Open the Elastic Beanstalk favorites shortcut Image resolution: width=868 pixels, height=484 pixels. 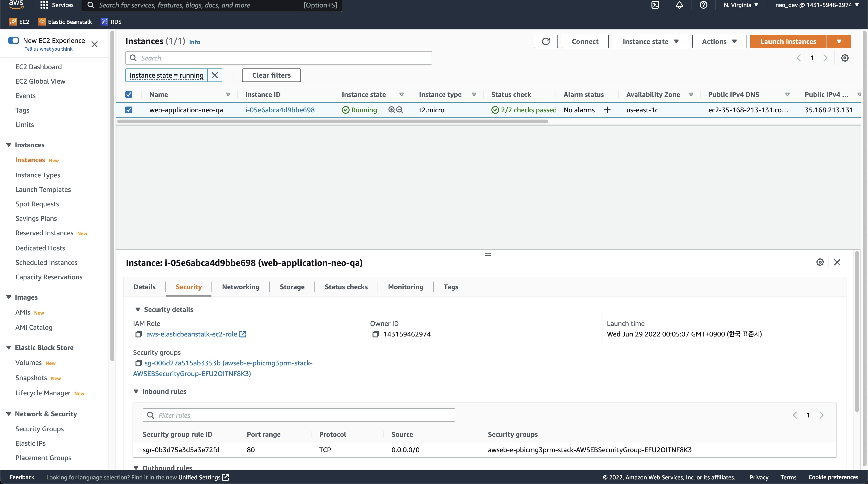65,21
